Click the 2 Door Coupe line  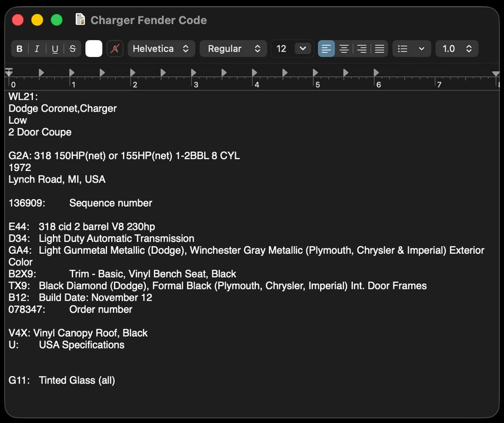click(x=40, y=132)
